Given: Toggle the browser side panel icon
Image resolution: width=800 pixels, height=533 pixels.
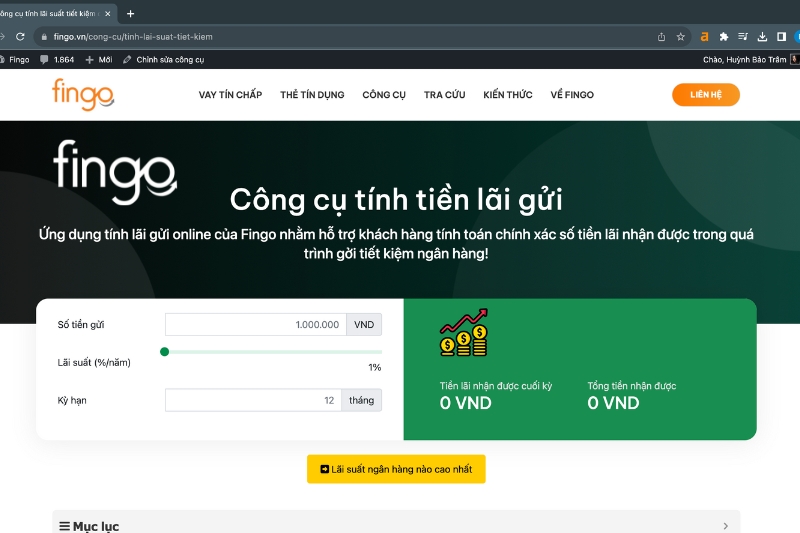Looking at the screenshot, I should click(781, 37).
